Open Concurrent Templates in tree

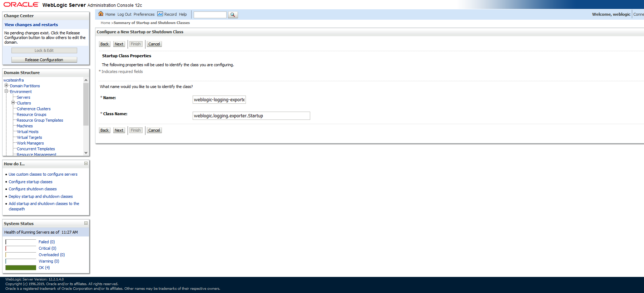tap(36, 149)
